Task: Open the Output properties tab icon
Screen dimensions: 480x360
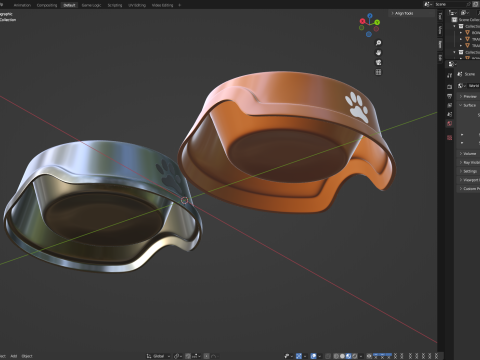Action: tap(450, 96)
